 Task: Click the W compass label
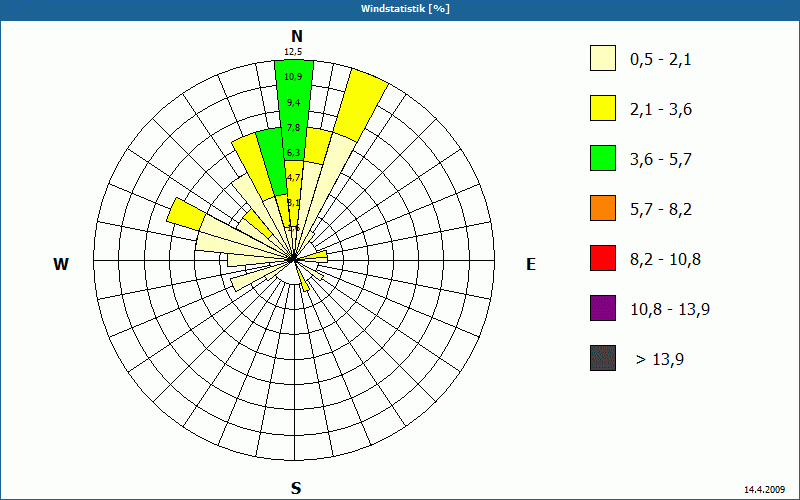61,264
